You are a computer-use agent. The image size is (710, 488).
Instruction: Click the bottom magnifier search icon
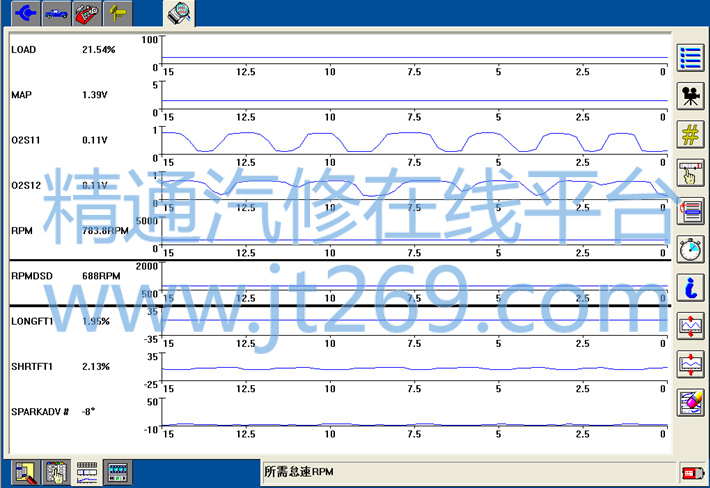point(25,473)
